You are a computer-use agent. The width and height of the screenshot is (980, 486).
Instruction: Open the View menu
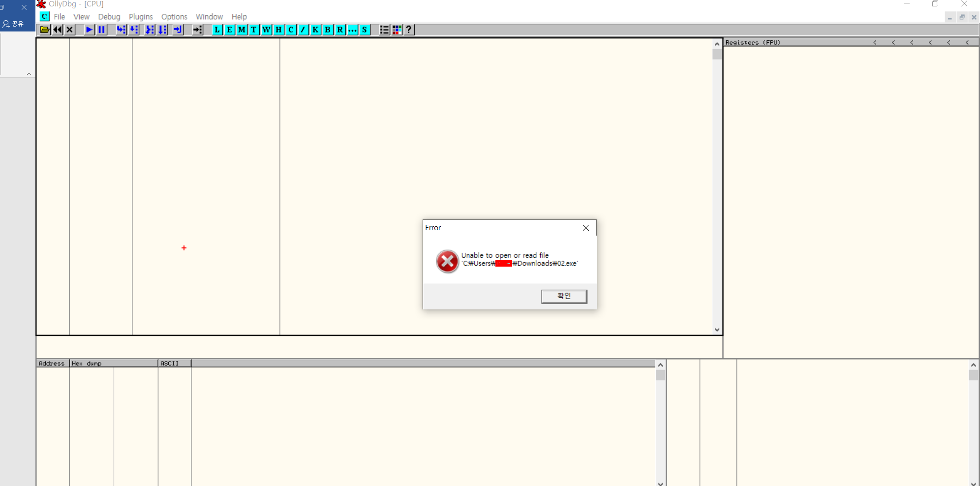coord(81,17)
